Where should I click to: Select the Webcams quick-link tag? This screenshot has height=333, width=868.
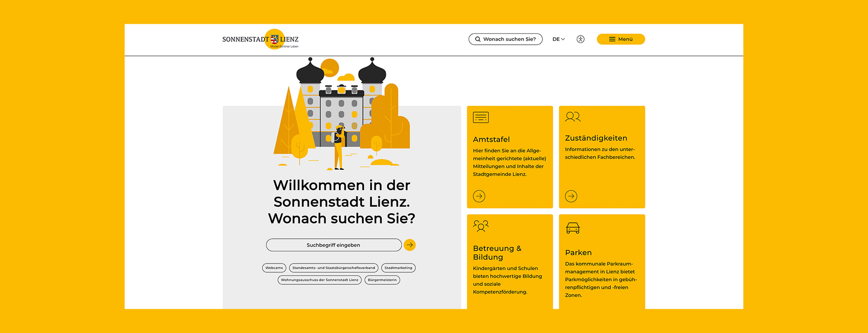(274, 268)
